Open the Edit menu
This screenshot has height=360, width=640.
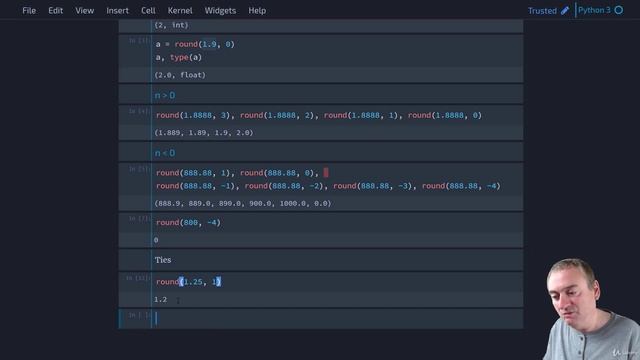[56, 11]
